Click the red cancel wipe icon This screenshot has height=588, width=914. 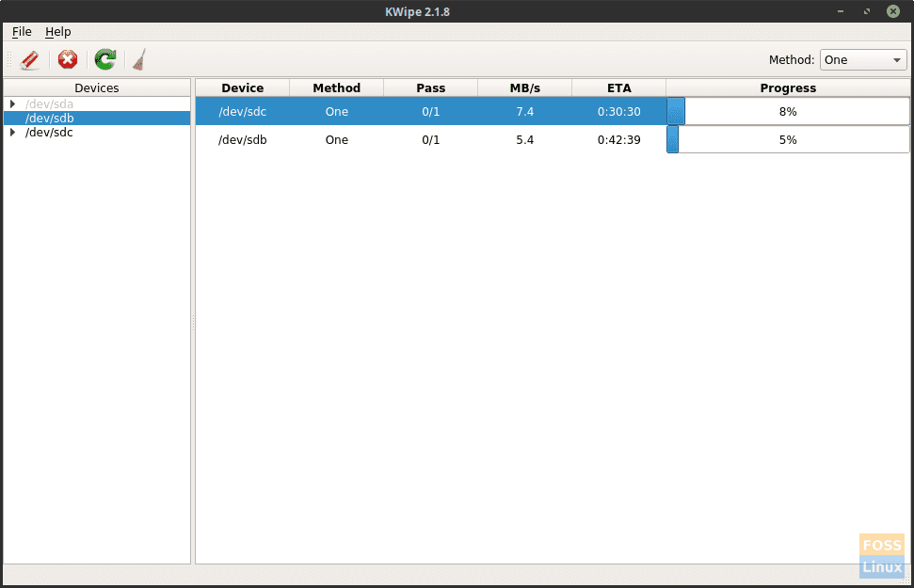tap(68, 59)
